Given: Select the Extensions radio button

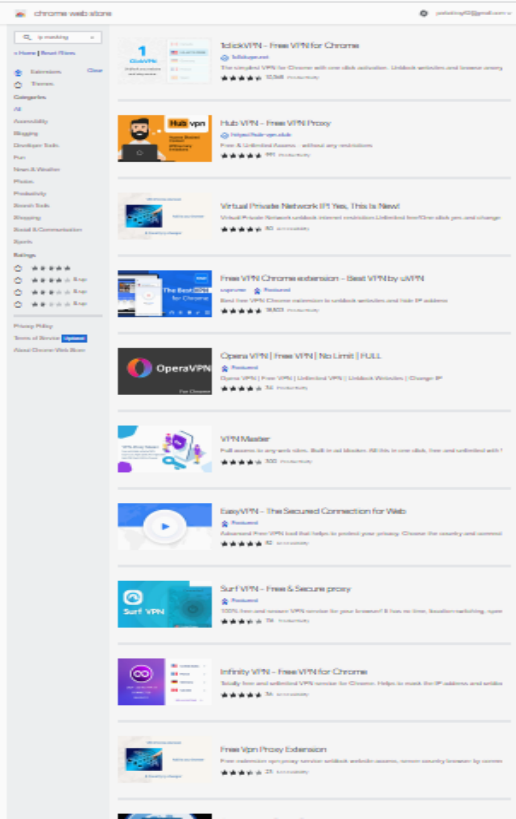Looking at the screenshot, I should tap(18, 72).
